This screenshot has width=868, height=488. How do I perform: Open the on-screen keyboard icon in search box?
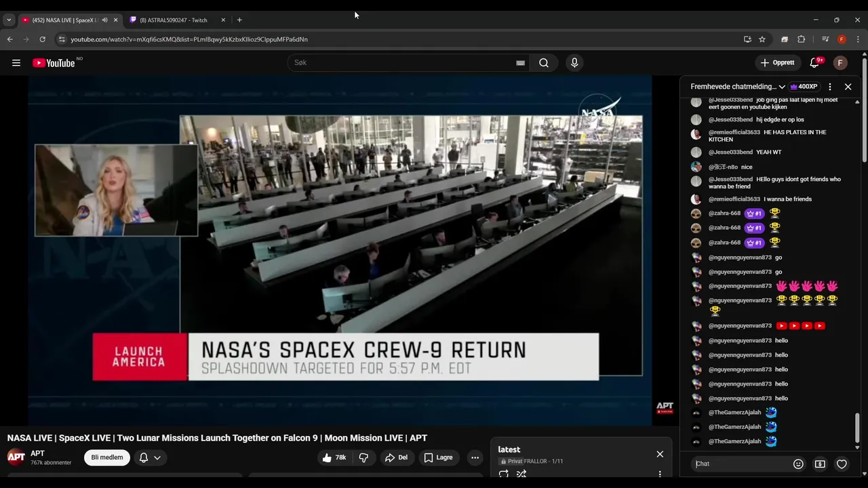[520, 63]
